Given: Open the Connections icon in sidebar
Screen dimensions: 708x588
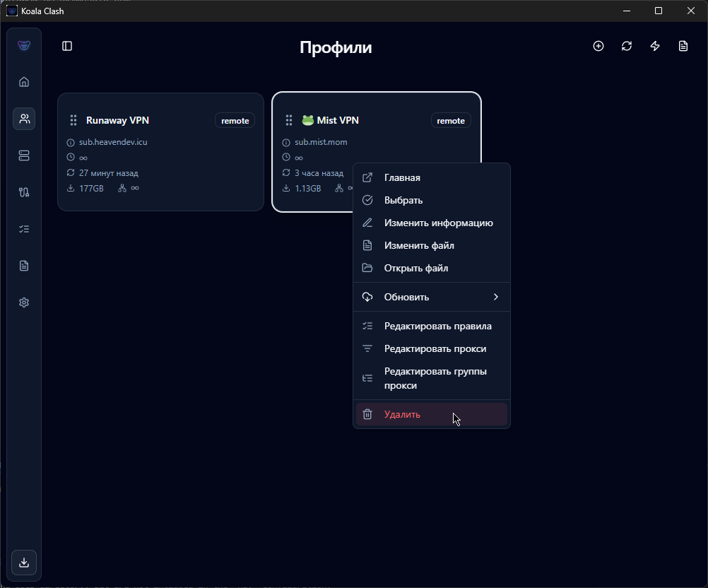Looking at the screenshot, I should click(24, 192).
